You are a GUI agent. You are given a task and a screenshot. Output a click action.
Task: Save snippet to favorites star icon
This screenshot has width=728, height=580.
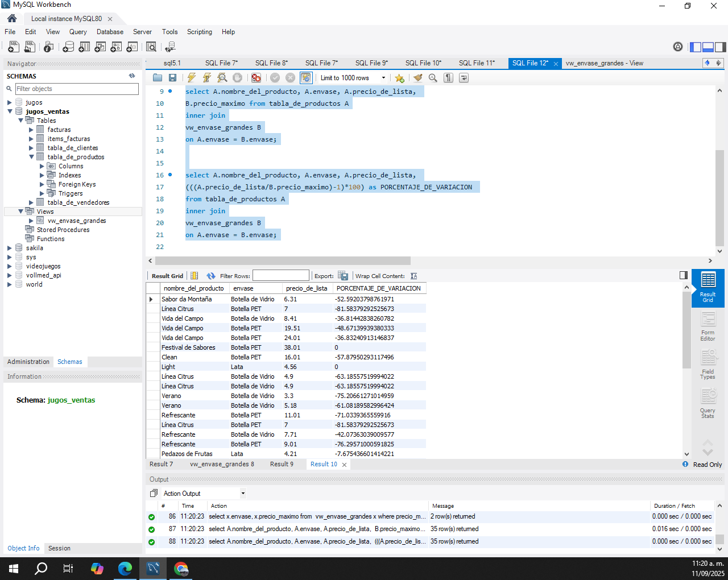(399, 78)
